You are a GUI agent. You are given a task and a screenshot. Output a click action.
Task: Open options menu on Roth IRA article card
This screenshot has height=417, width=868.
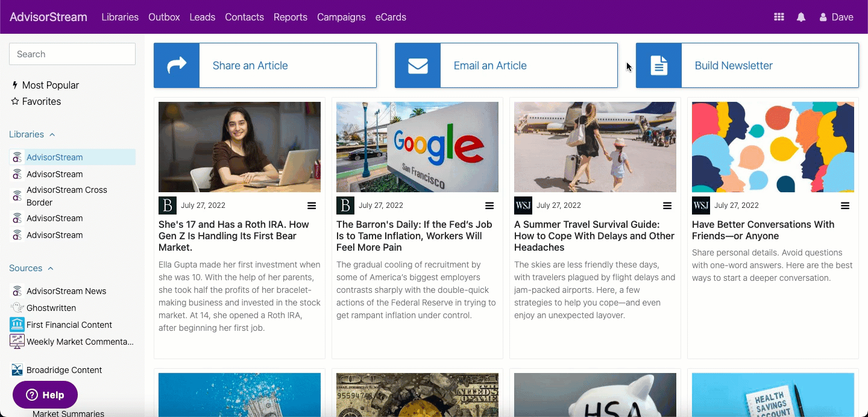pyautogui.click(x=312, y=205)
